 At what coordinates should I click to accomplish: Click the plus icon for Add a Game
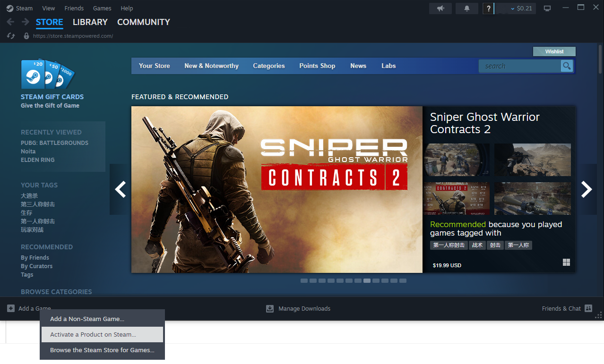(11, 308)
